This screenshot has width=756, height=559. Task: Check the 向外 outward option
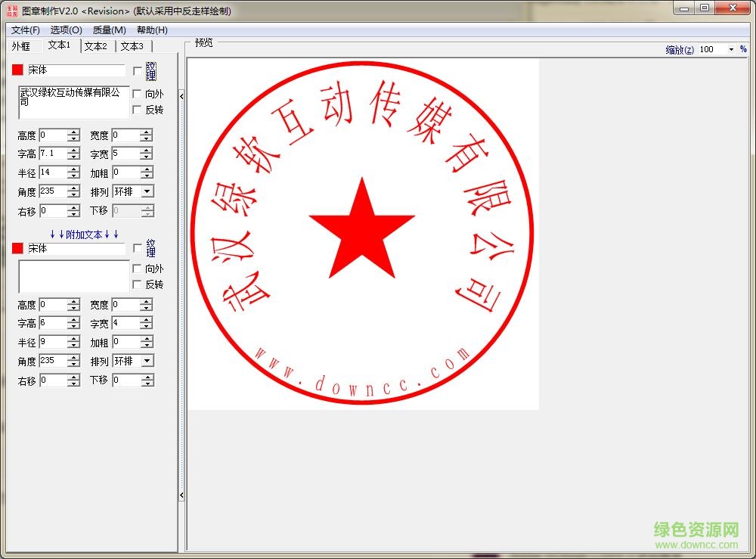(137, 95)
